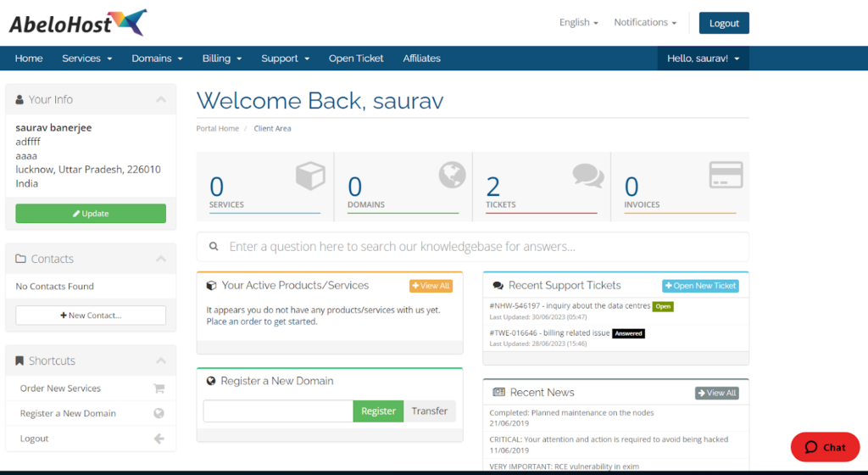Click the green Register button
This screenshot has width=868, height=475.
pyautogui.click(x=378, y=411)
